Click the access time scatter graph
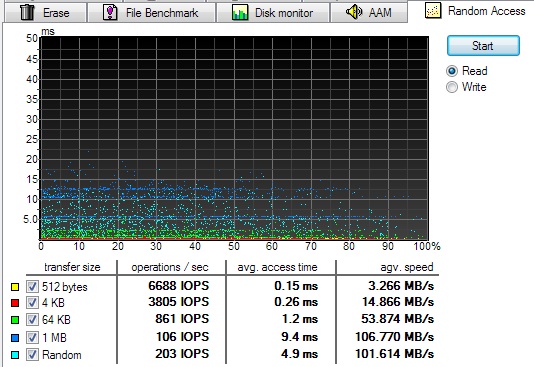534x367 pixels. click(x=234, y=138)
